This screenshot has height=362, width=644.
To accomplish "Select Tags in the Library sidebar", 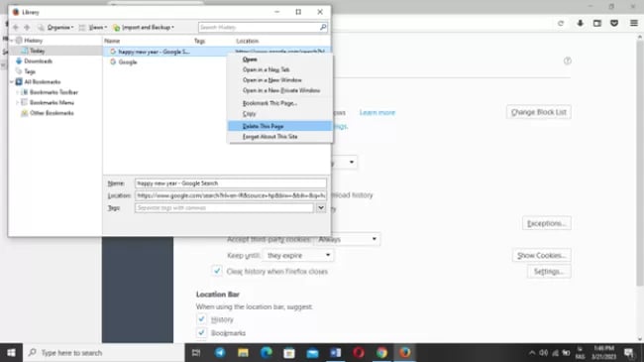I will point(30,71).
